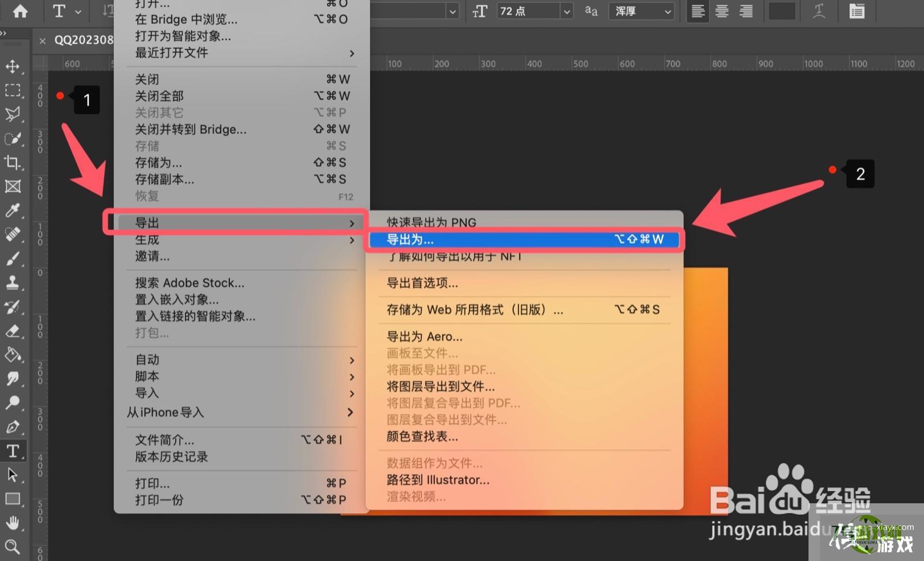Open the warp text icon
The height and width of the screenshot is (561, 924).
(x=819, y=11)
